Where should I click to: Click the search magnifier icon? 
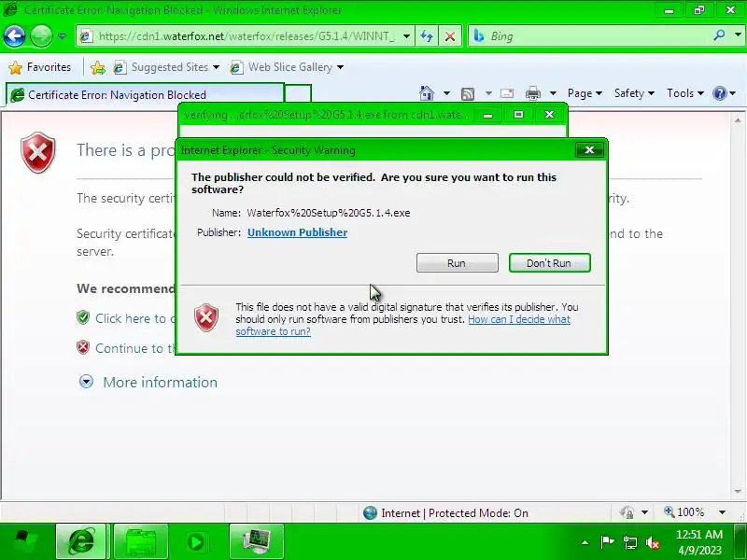point(719,35)
